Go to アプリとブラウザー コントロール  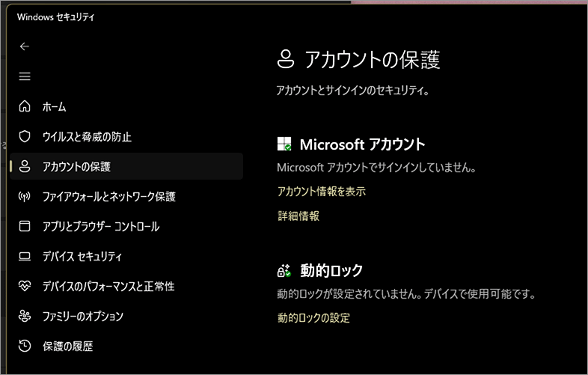[100, 226]
